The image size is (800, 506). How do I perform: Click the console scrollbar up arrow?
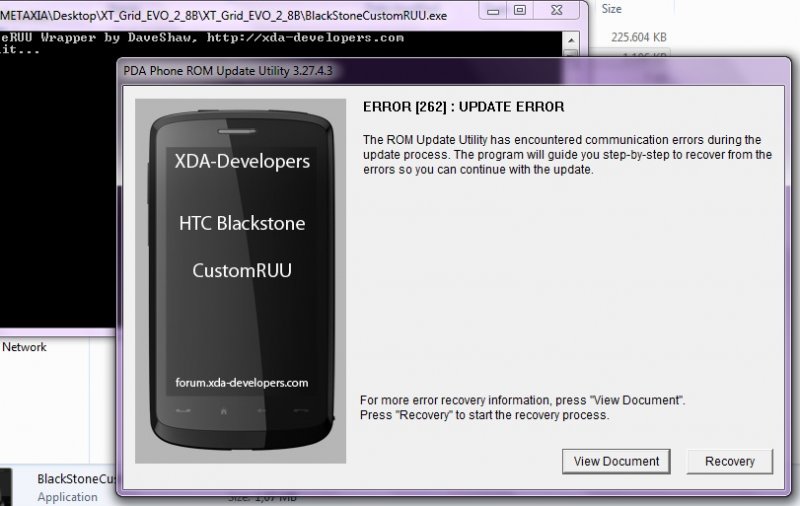coord(571,40)
